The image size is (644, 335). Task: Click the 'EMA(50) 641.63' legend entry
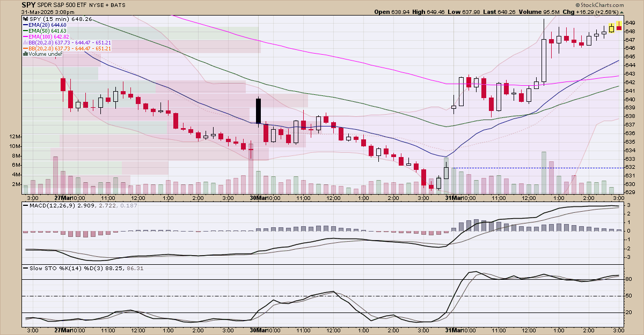(x=48, y=31)
